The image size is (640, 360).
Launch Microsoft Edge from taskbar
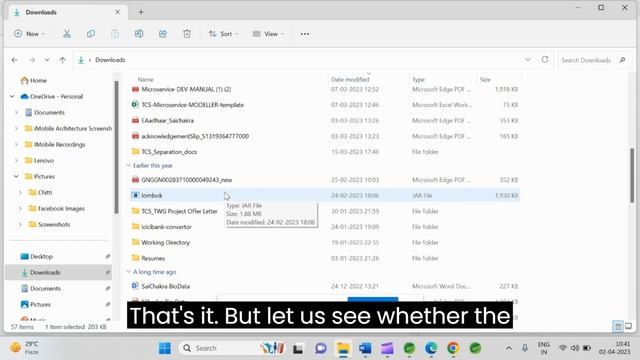coord(431,348)
